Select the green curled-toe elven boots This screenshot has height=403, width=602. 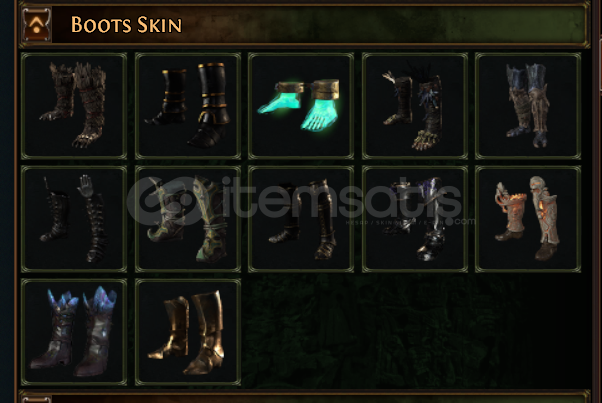pos(188,219)
